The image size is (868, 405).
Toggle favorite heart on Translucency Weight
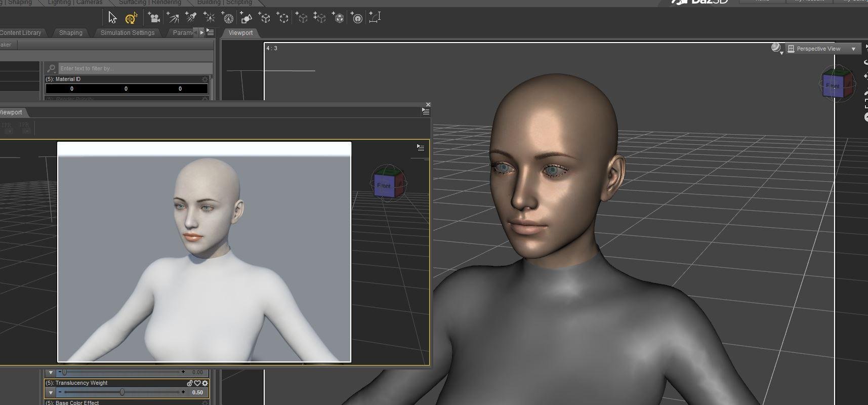pyautogui.click(x=197, y=383)
